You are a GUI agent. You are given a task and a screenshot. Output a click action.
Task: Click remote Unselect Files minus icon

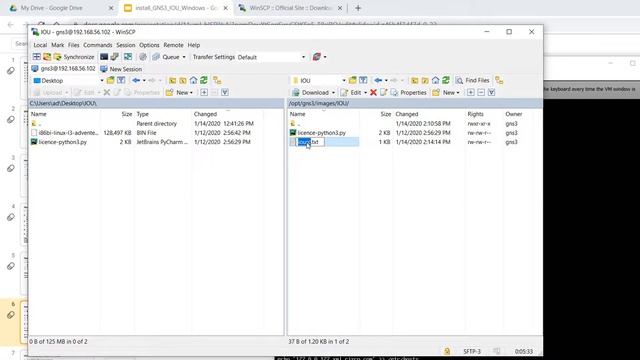pyautogui.click(x=481, y=93)
